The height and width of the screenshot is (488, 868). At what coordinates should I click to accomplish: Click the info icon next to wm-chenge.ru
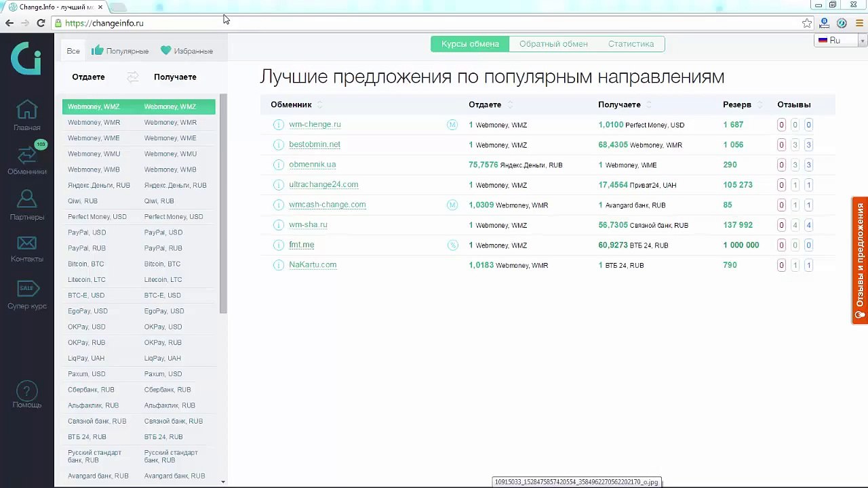pos(278,125)
